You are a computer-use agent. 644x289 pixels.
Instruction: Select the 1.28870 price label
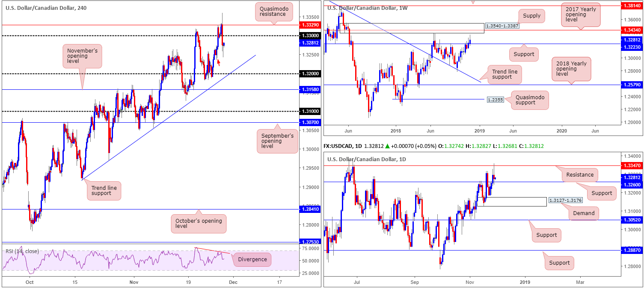coord(632,250)
